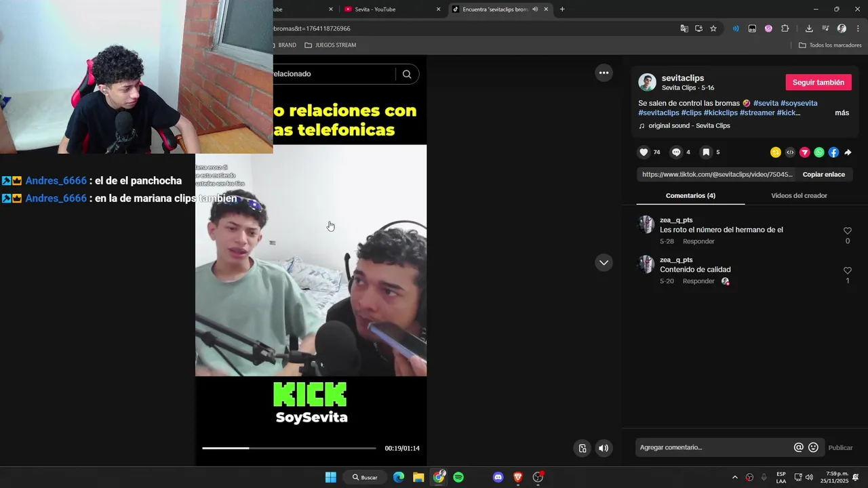Image resolution: width=868 pixels, height=488 pixels.
Task: Click the search magnifier in TikTok search bar
Action: (407, 74)
